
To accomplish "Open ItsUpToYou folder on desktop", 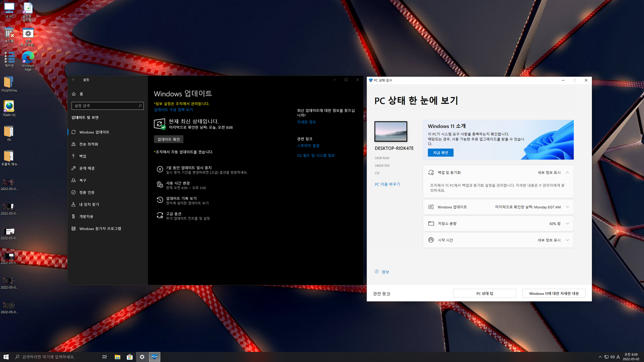I will pos(9,84).
